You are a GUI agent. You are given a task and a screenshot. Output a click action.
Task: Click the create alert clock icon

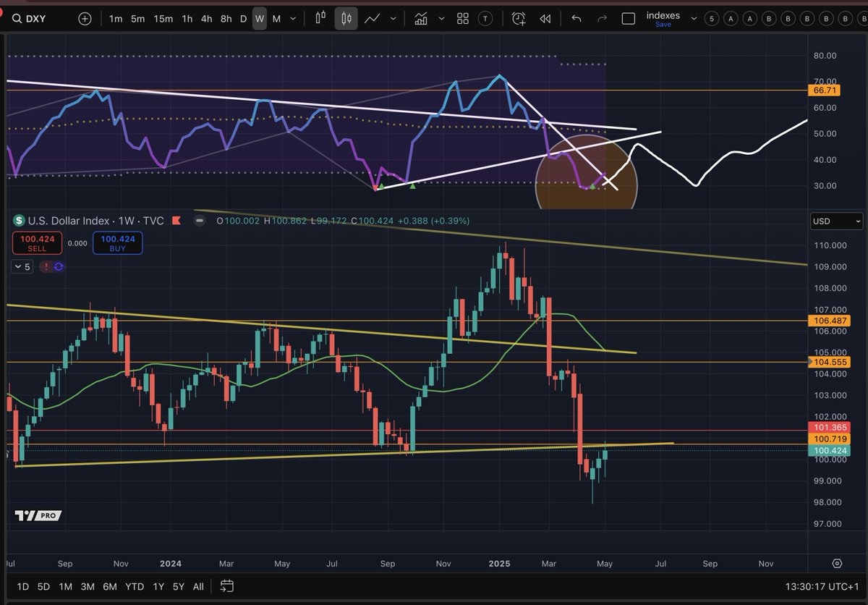tap(518, 18)
